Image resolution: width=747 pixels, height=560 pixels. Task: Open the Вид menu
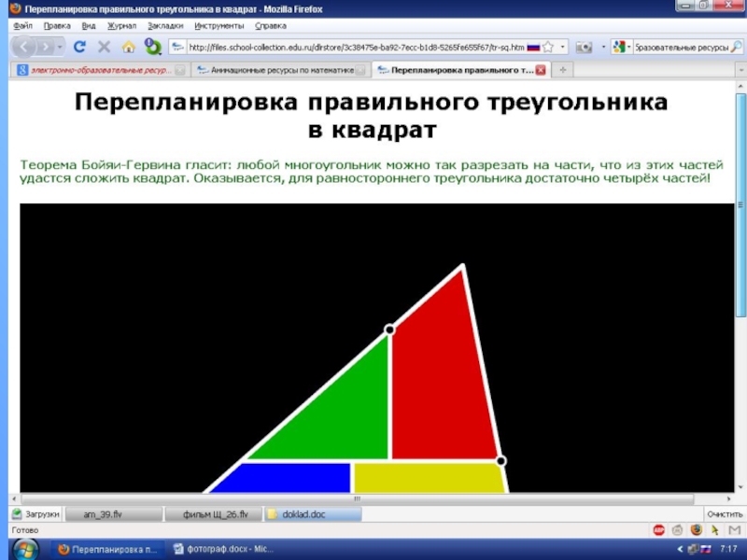[89, 26]
